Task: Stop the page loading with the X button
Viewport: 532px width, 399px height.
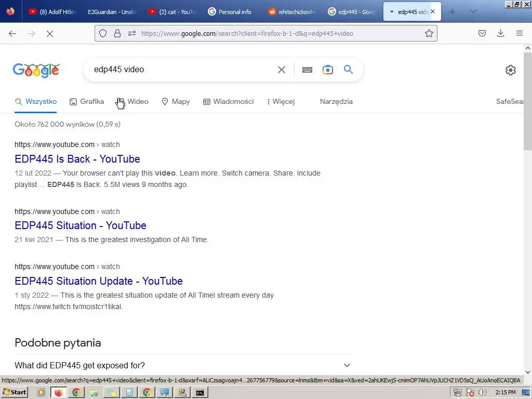Action: (x=50, y=34)
